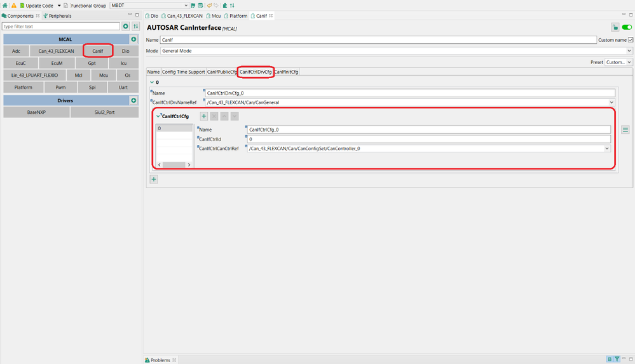
Task: Click the Update Code button
Action: point(36,6)
